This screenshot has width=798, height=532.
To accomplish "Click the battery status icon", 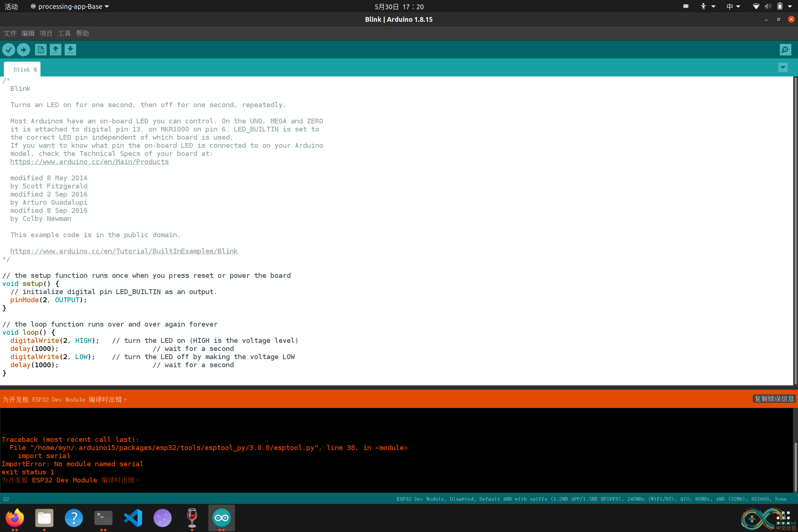I will pyautogui.click(x=780, y=6).
